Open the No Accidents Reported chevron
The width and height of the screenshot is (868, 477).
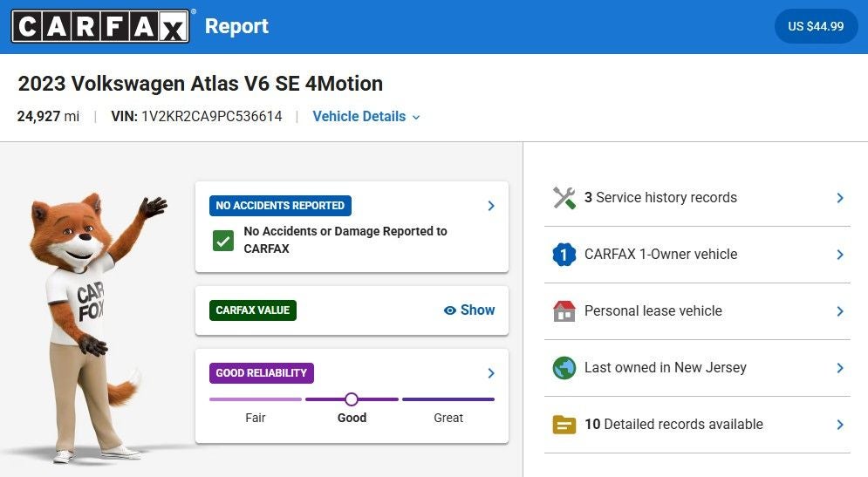click(x=491, y=206)
